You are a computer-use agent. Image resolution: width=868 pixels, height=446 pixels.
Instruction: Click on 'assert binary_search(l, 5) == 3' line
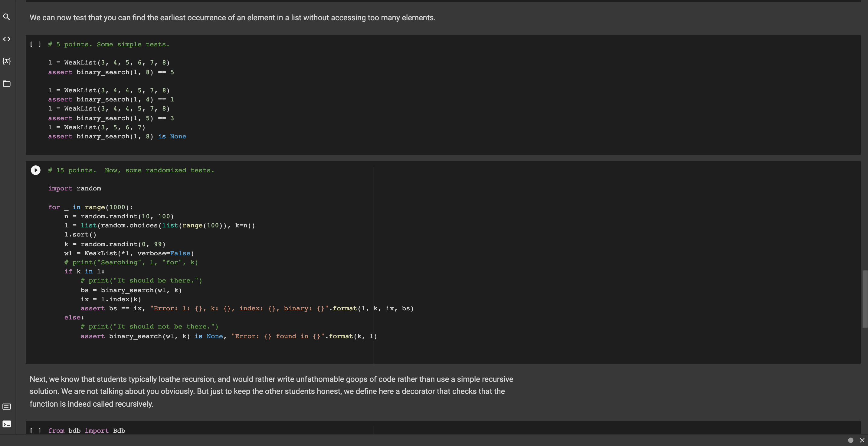(x=111, y=118)
